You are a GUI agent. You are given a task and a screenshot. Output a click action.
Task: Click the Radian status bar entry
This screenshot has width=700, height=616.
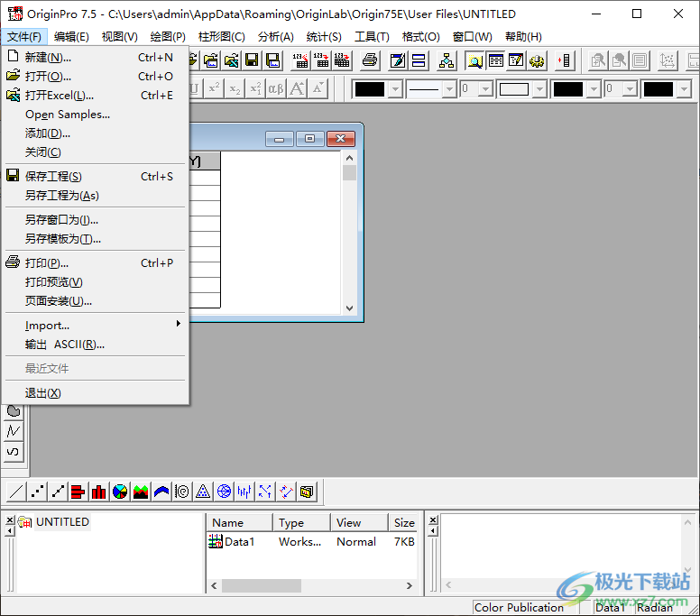click(x=655, y=607)
